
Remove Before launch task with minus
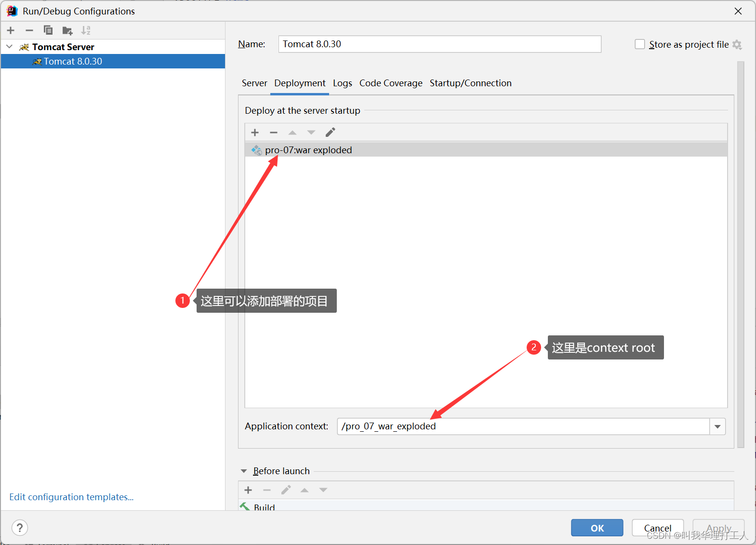[267, 490]
